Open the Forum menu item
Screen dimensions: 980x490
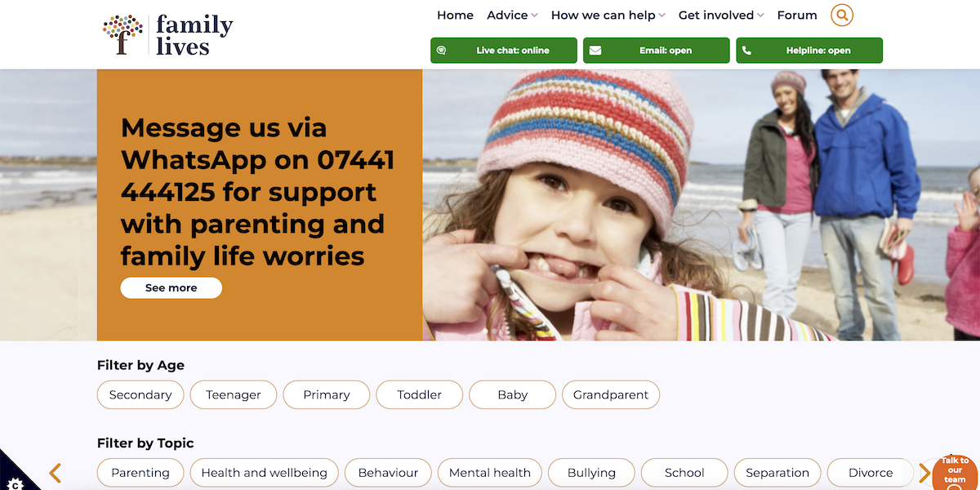click(797, 16)
